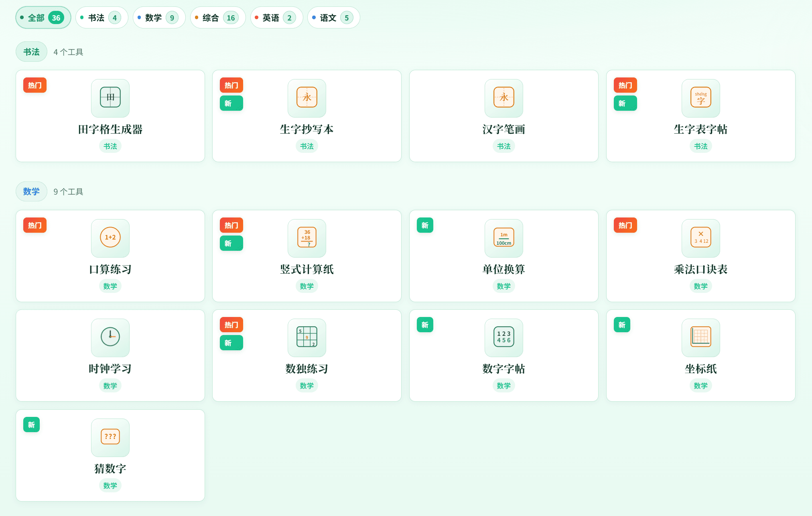Viewport: 812px width, 516px height.
Task: Select the 数字字帖 123 456 icon
Action: click(504, 337)
